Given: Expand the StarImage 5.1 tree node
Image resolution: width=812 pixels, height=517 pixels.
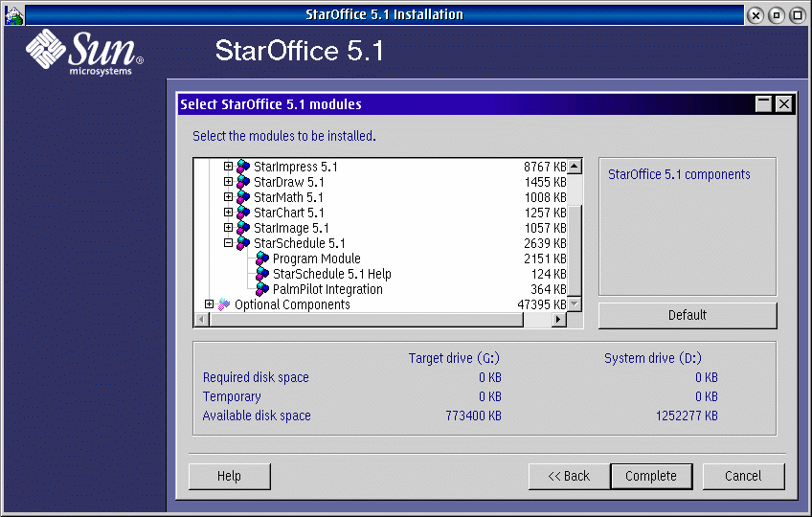Looking at the screenshot, I should [228, 228].
